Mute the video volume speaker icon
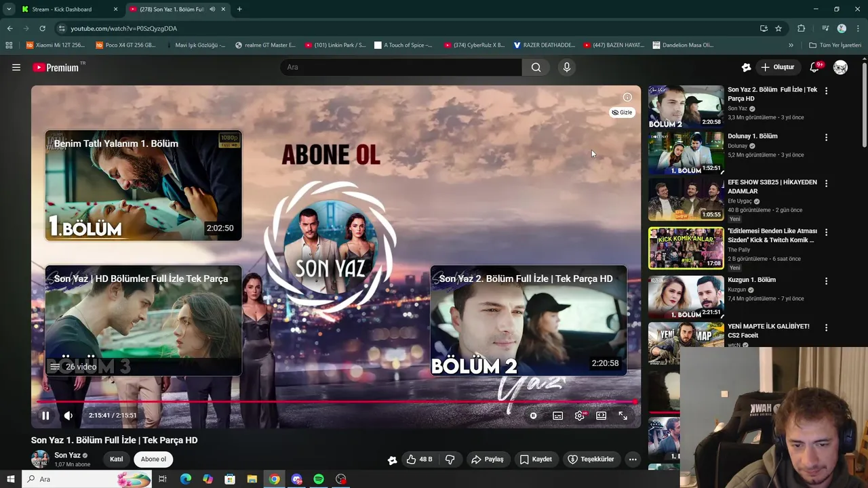868x488 pixels. tap(68, 415)
